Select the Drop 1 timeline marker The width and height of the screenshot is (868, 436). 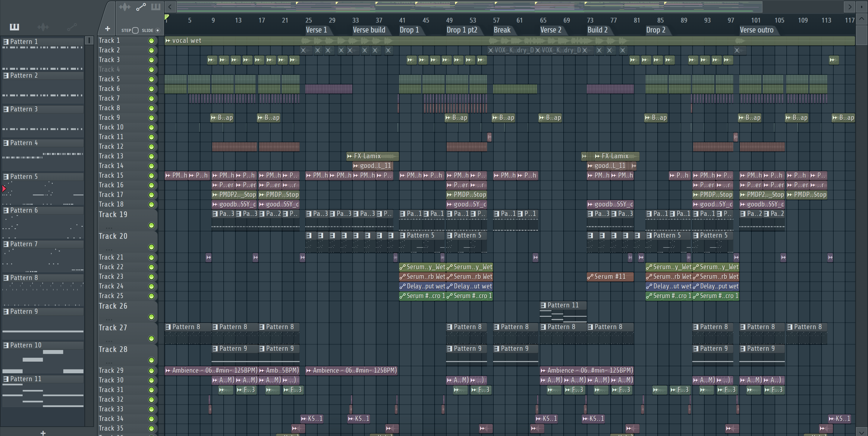409,30
